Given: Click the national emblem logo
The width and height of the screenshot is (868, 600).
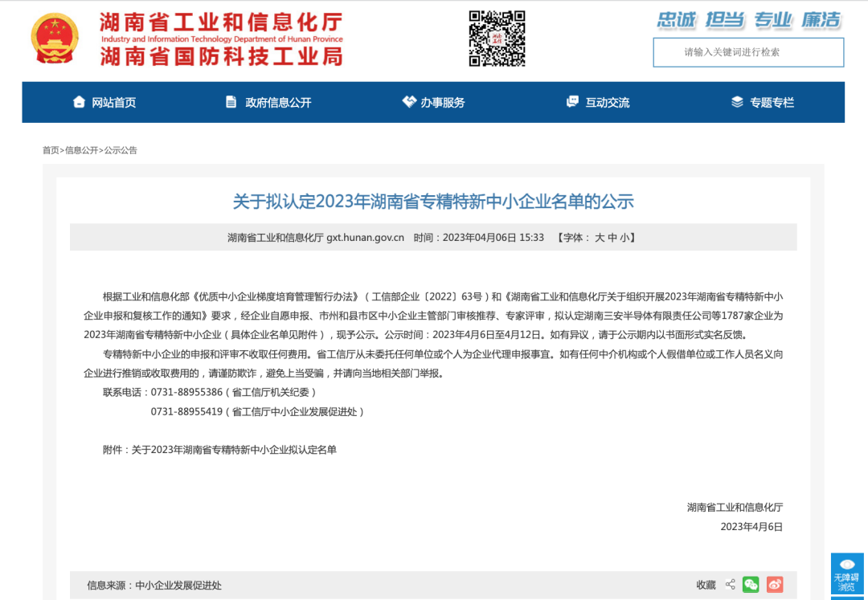Looking at the screenshot, I should pos(54,37).
